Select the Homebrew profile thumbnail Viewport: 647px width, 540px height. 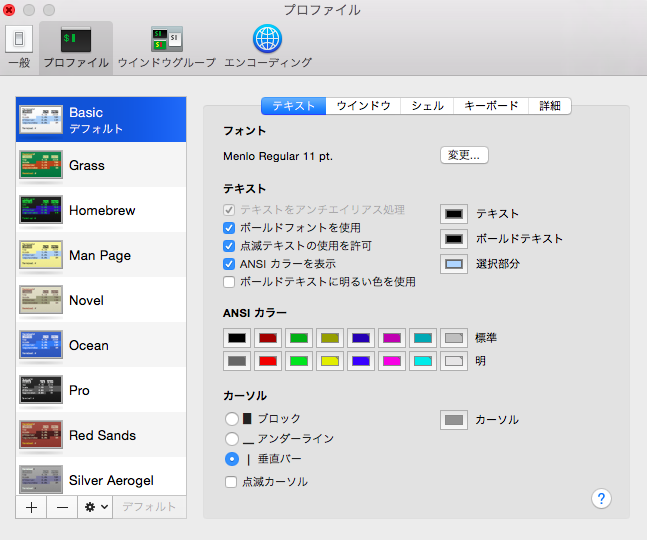[41, 210]
